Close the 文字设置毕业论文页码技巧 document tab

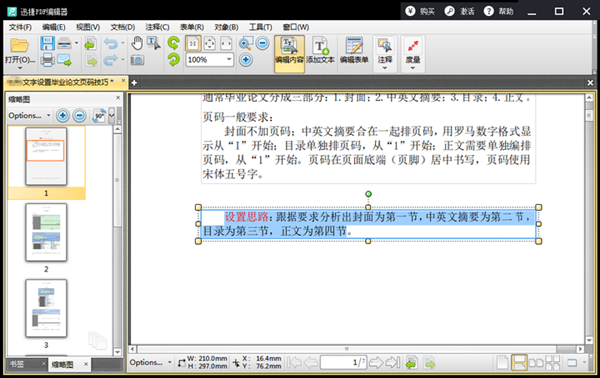123,80
